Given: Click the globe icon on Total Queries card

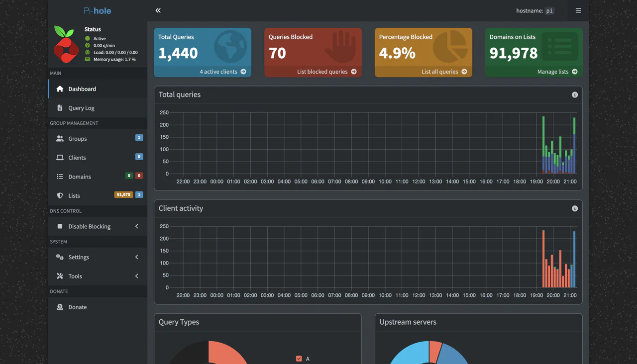Looking at the screenshot, I should tap(230, 46).
